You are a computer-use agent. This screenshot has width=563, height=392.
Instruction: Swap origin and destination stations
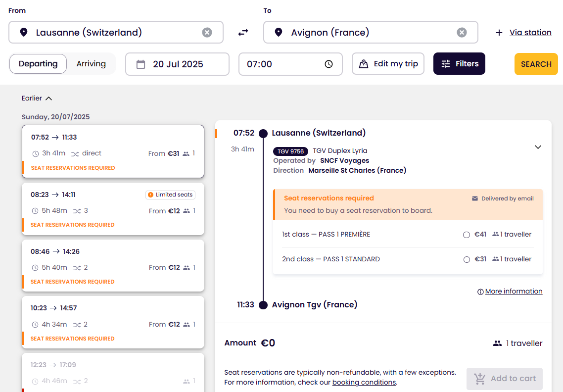point(243,32)
